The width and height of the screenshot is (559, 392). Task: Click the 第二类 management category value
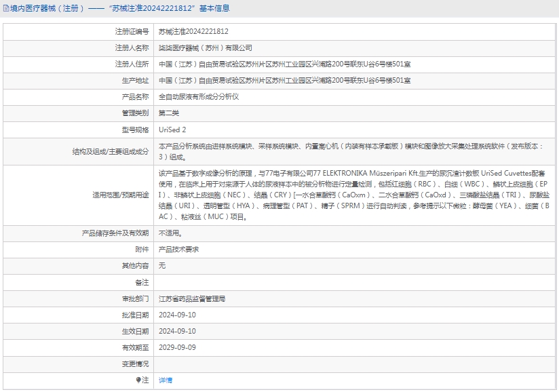[x=169, y=113]
